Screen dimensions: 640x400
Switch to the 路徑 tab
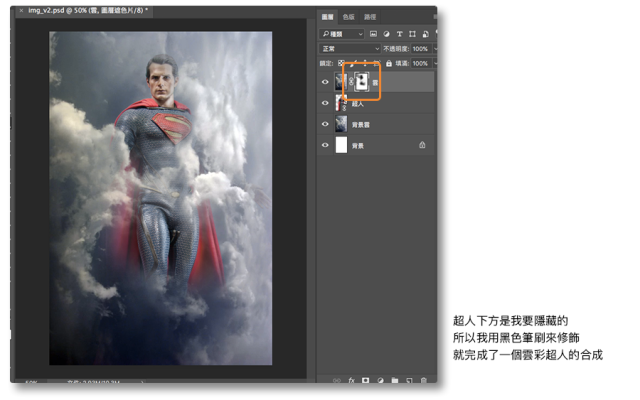click(370, 17)
